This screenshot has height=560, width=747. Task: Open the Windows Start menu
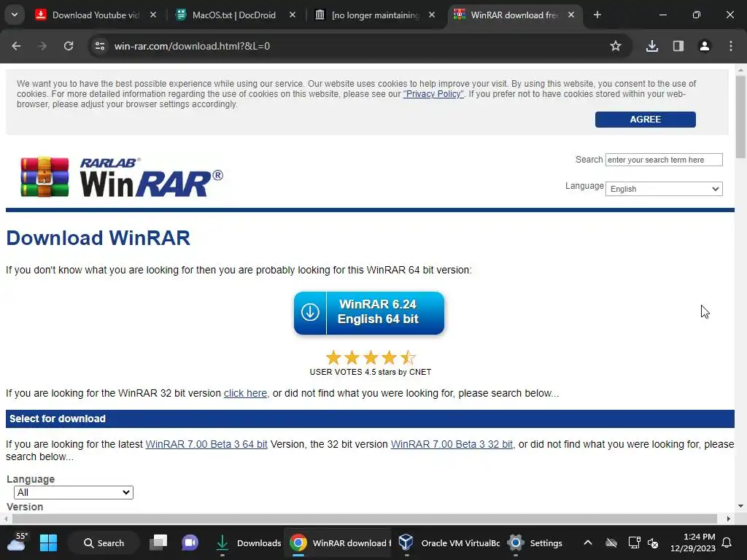pyautogui.click(x=48, y=542)
